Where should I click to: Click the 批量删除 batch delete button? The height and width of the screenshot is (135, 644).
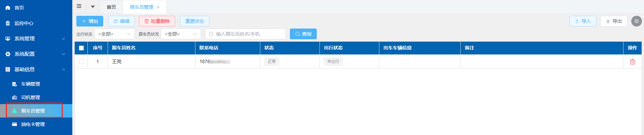157,21
